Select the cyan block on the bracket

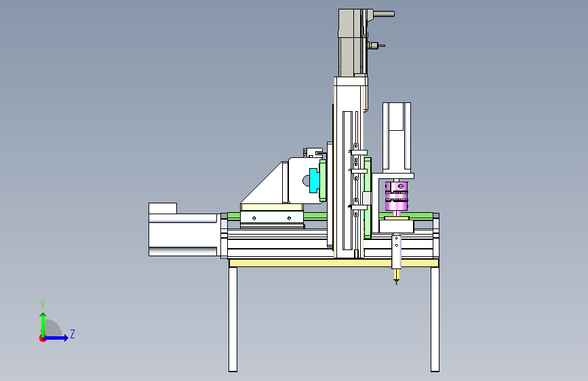[313, 180]
